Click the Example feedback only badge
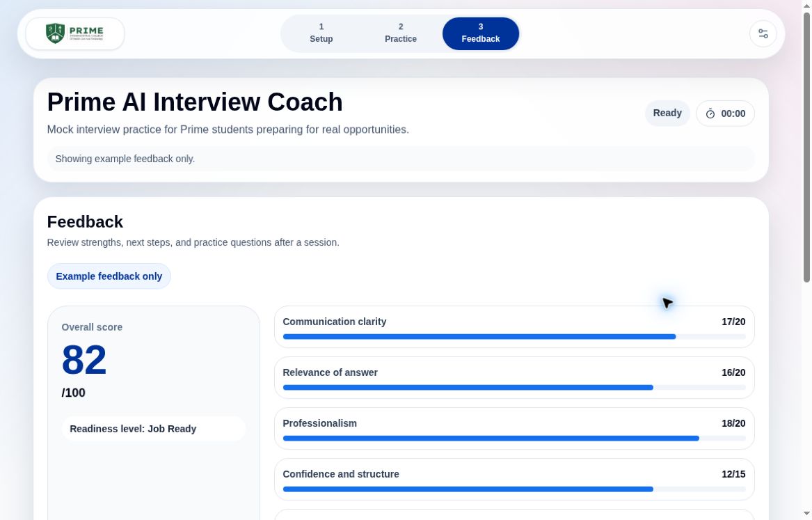The image size is (812, 520). 109,276
